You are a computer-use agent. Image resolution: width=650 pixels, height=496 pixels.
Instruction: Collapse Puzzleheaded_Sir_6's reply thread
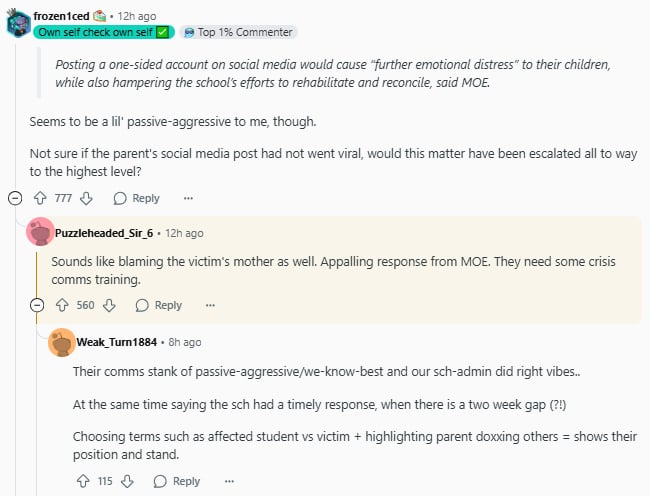click(37, 305)
